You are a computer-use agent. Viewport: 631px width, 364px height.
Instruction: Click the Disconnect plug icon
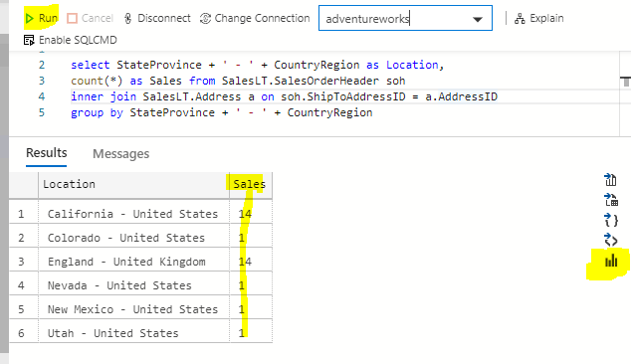(128, 19)
